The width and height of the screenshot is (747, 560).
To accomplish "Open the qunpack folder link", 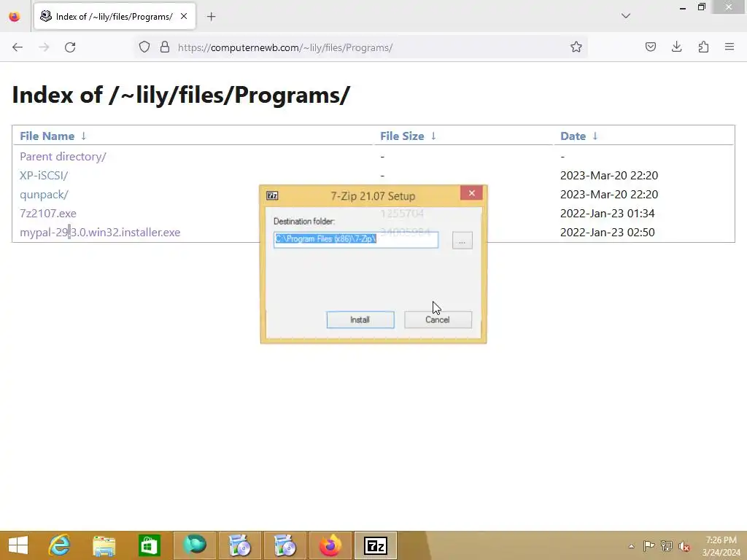I will tap(44, 194).
